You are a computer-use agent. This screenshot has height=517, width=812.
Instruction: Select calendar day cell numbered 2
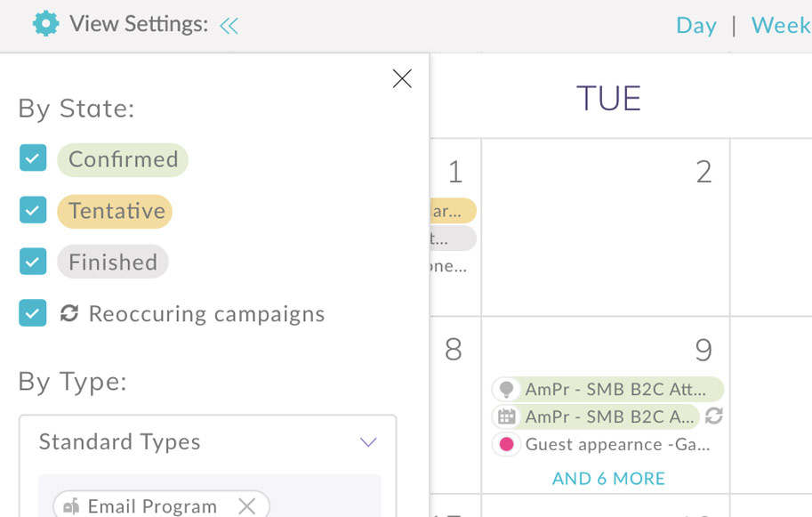pos(605,227)
